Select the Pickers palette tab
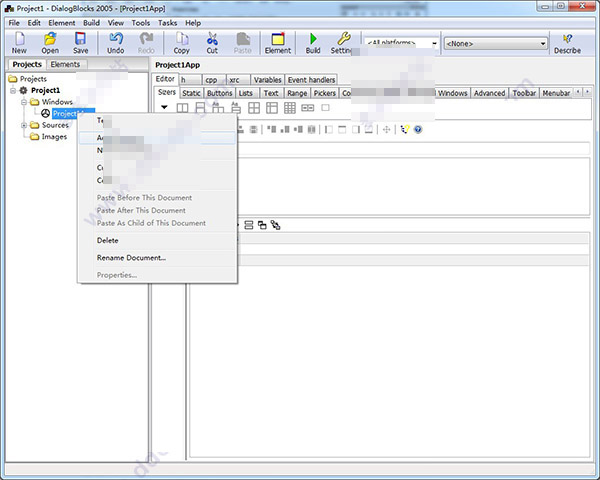The height and width of the screenshot is (480, 600). point(324,93)
